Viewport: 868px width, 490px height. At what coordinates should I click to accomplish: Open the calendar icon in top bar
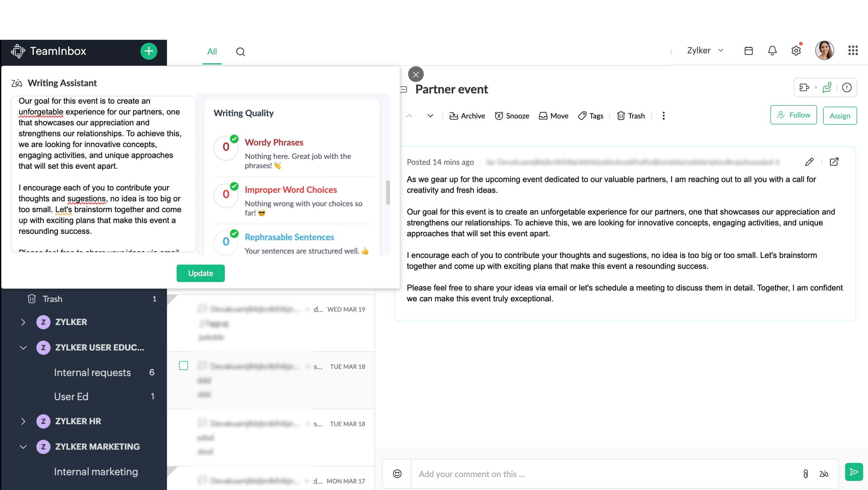click(748, 51)
